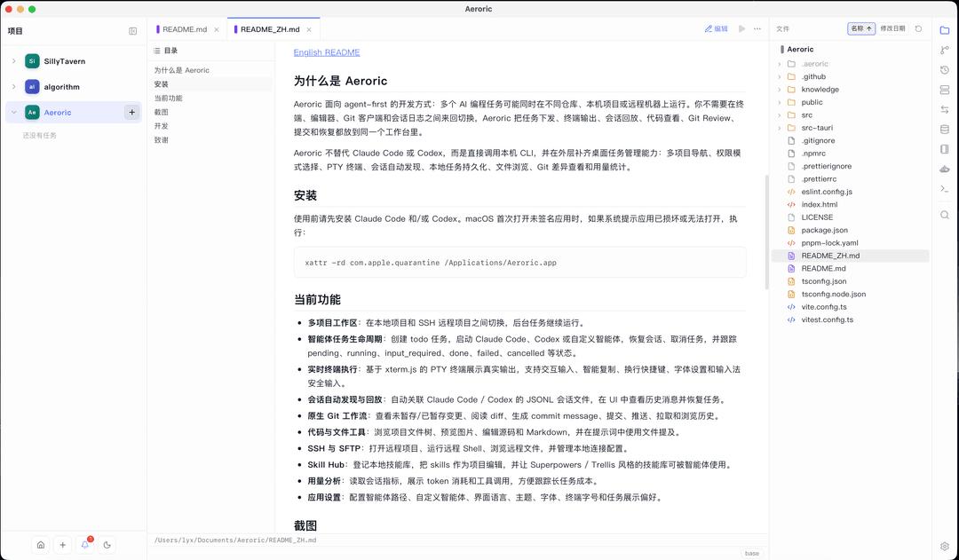Open the database cylinder panel icon
This screenshot has height=560, width=959.
[x=944, y=129]
